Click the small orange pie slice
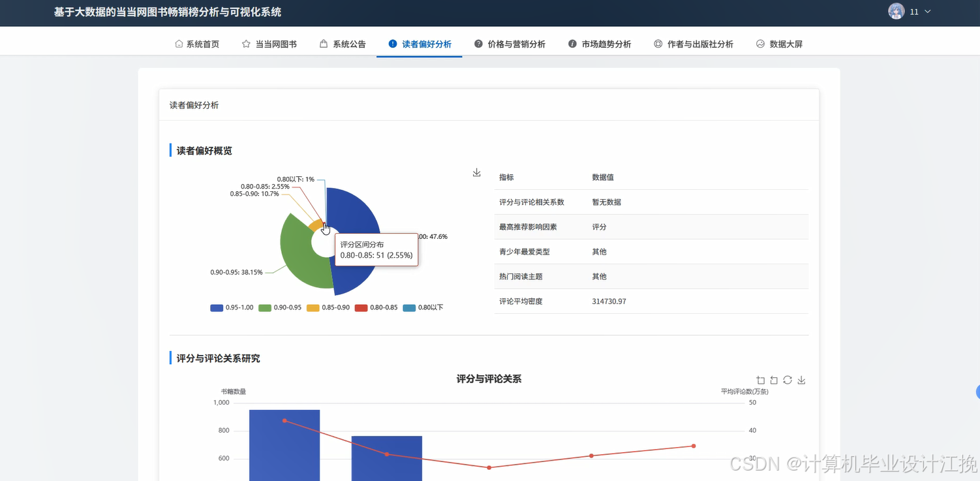 (x=316, y=225)
